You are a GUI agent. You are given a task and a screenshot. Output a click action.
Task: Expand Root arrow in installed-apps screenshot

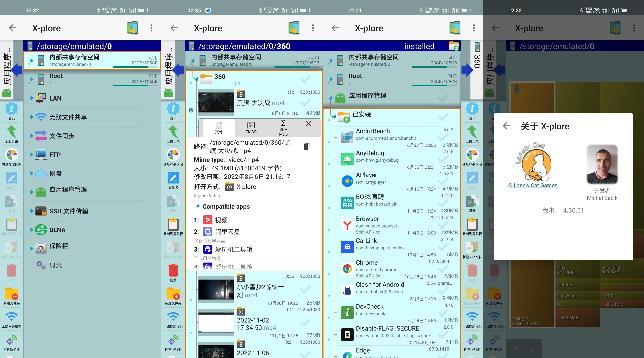coord(331,79)
